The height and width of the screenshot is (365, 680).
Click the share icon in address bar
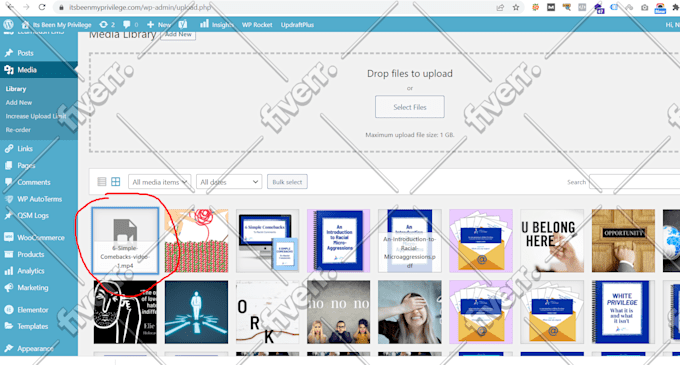[500, 7]
